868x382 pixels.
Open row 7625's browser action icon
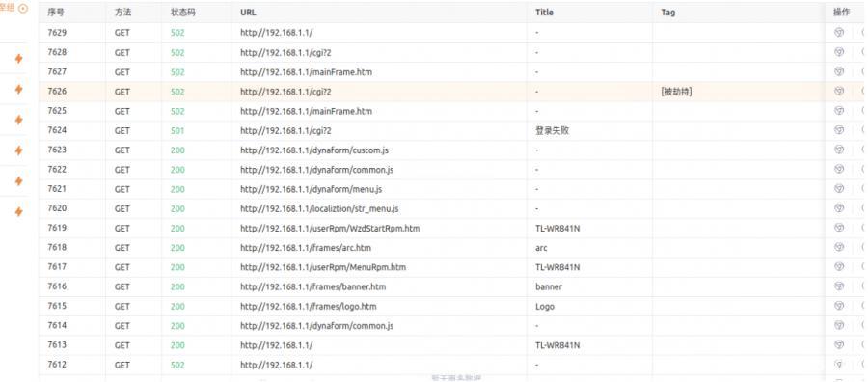(839, 111)
